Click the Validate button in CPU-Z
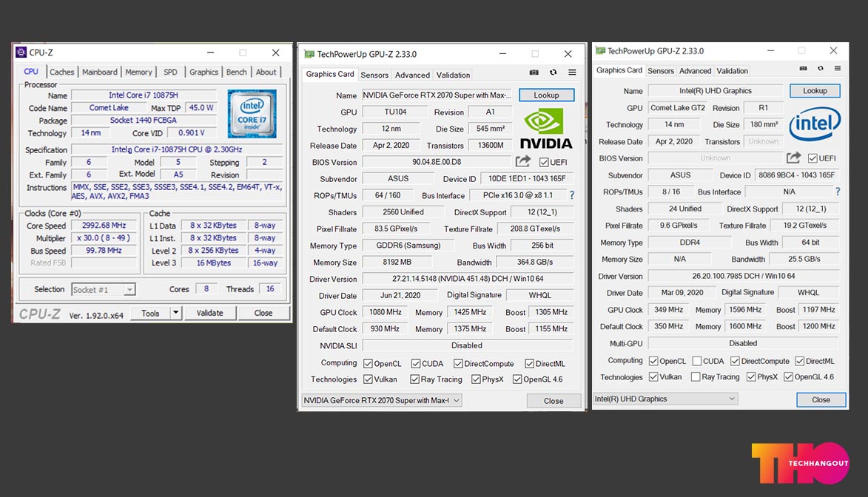 point(210,313)
